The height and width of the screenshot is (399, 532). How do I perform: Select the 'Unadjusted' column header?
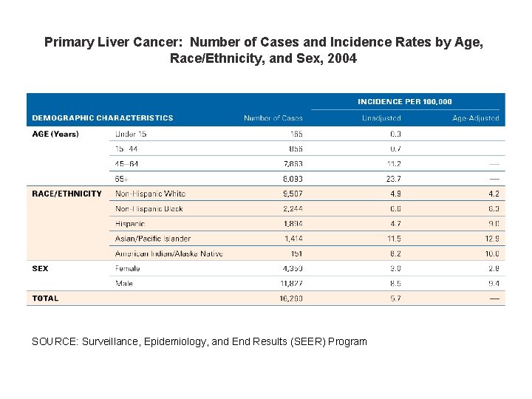coord(381,118)
